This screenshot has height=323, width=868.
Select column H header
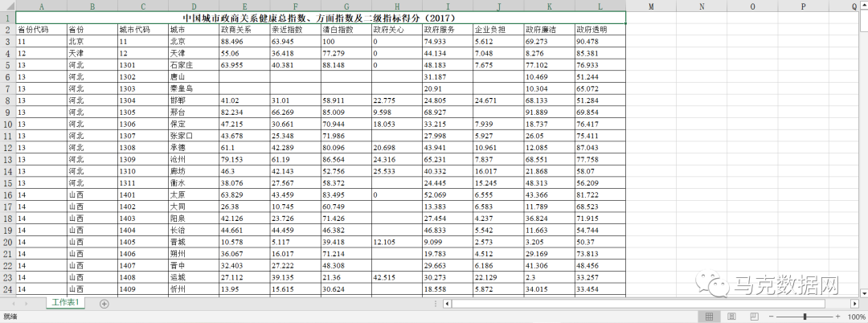pos(397,6)
